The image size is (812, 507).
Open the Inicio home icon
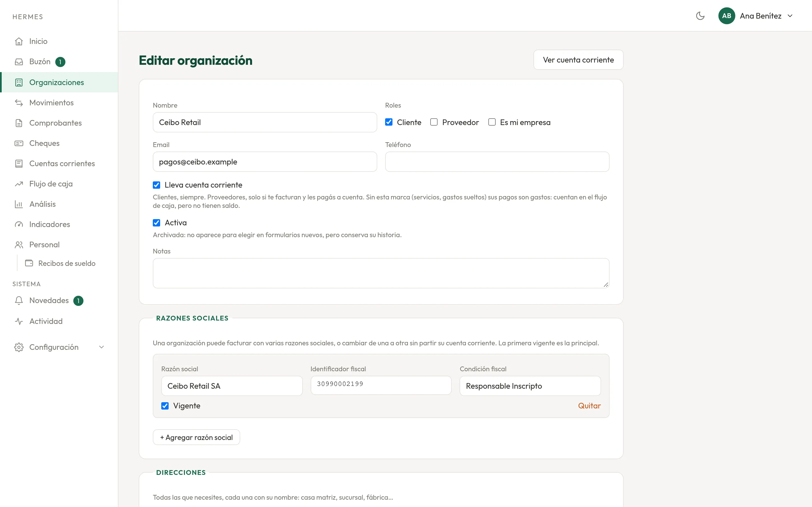click(x=19, y=41)
